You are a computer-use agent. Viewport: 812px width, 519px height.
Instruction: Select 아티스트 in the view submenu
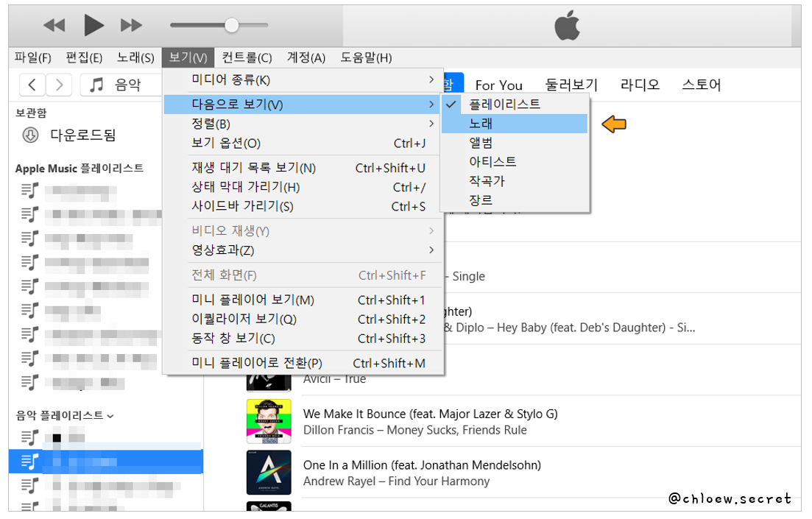click(515, 162)
